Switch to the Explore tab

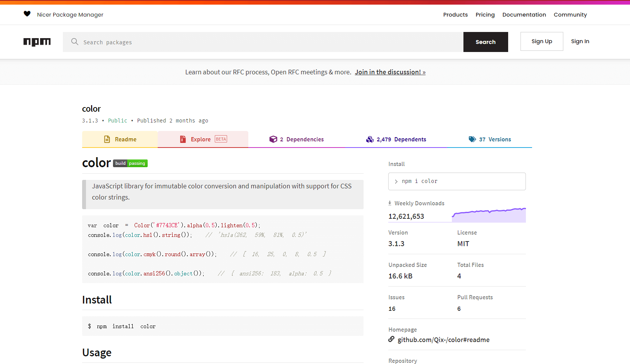[x=203, y=139]
